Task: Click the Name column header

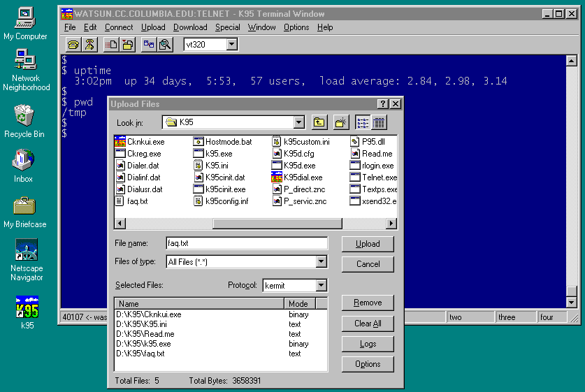Action: pos(200,303)
